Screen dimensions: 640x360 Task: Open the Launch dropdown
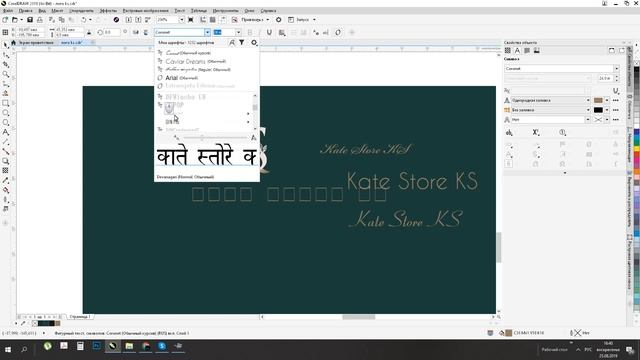[x=314, y=20]
